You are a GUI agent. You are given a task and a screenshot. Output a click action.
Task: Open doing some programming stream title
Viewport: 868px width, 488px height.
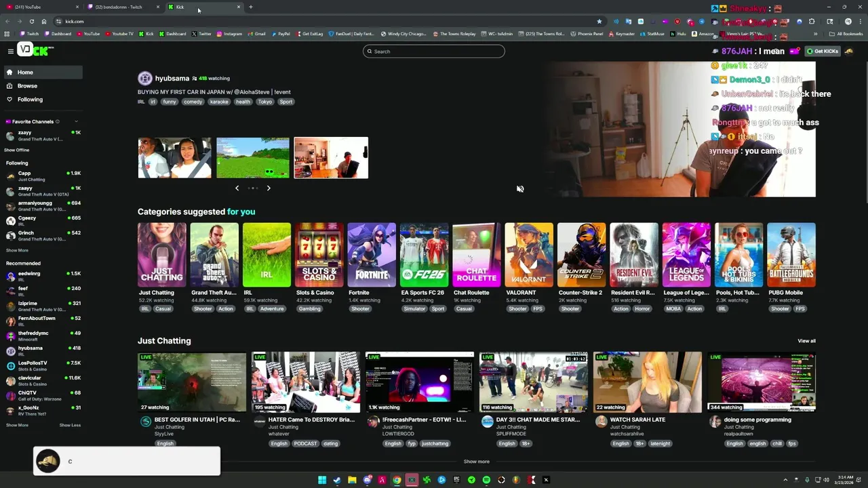click(x=757, y=420)
